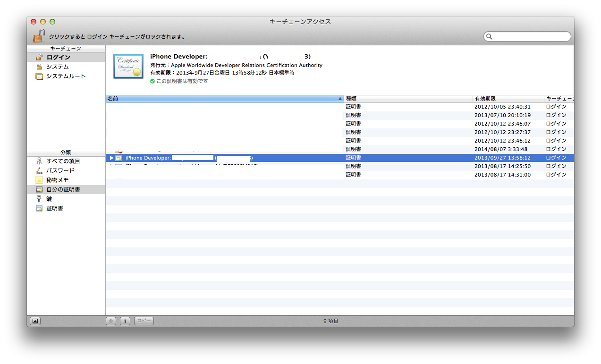Click 証明書 type cell in the 2012/10/05 row
Viewport: 601px width, 364px height.
point(354,107)
